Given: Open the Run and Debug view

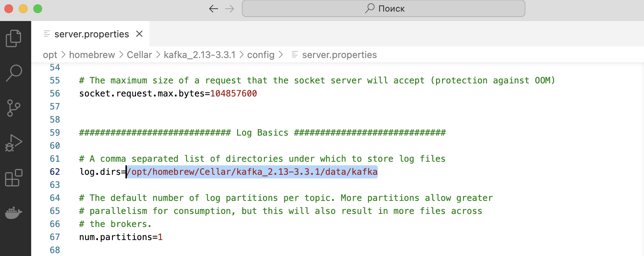Looking at the screenshot, I should click(14, 143).
